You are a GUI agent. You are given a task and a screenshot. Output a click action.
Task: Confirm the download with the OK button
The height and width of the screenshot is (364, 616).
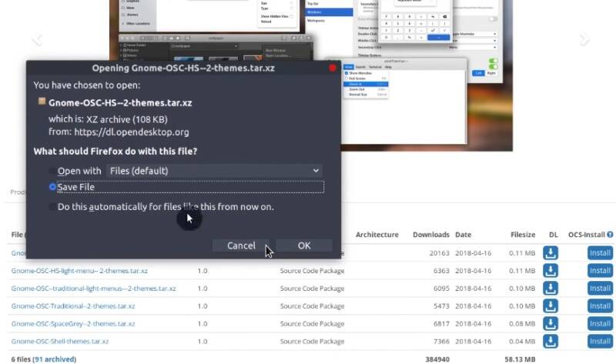pyautogui.click(x=304, y=245)
